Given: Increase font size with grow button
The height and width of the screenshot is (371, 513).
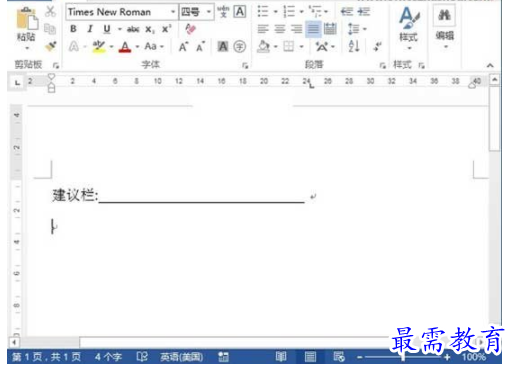Looking at the screenshot, I should pos(183,47).
